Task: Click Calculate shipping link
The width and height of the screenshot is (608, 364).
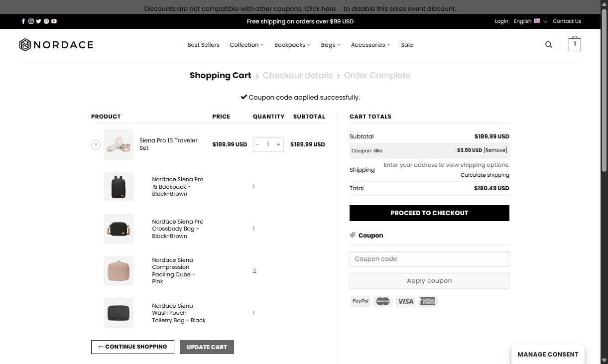Action: pyautogui.click(x=485, y=175)
